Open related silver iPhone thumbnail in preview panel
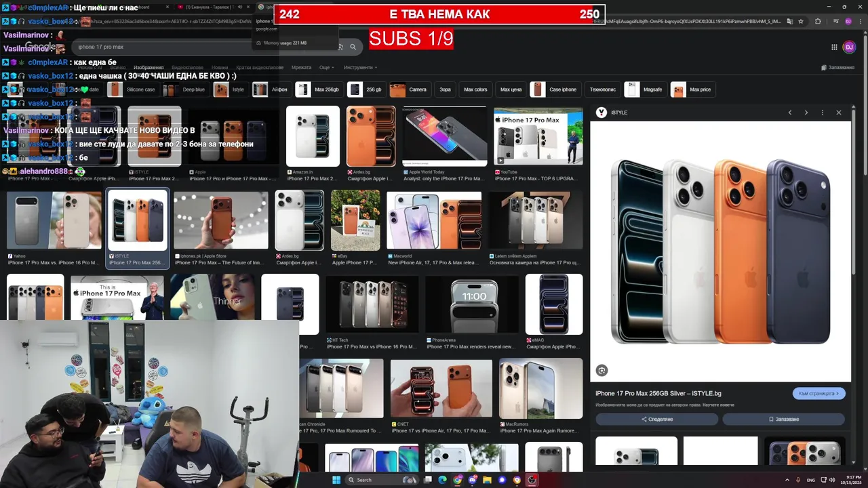Screen dimensions: 868x488 click(636, 451)
